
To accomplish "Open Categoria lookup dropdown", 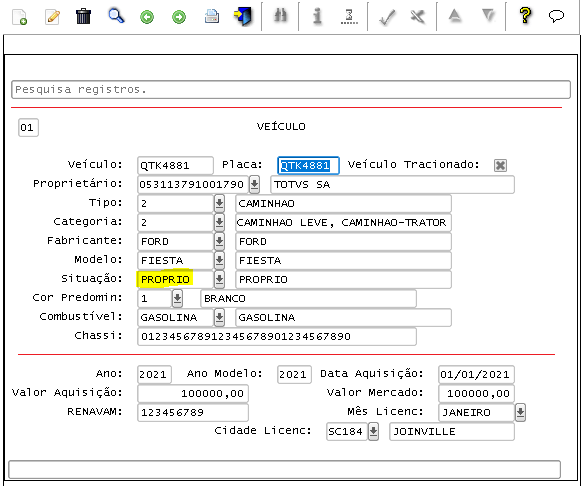I will coord(219,222).
